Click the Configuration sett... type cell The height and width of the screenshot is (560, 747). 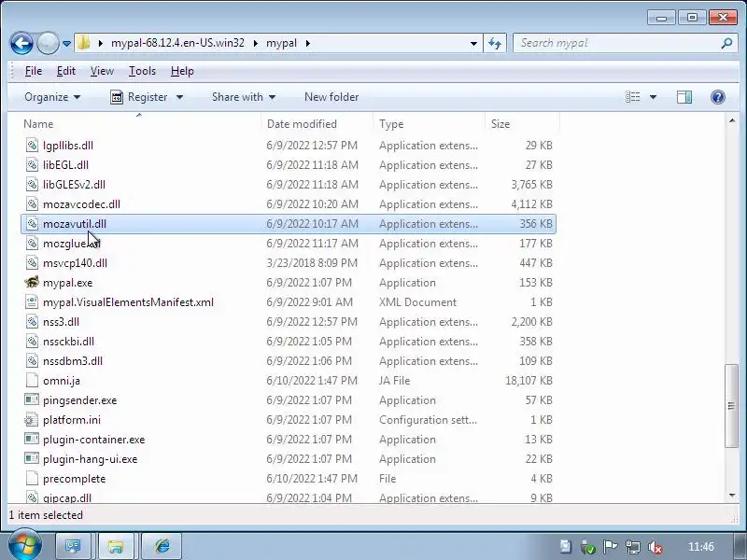pyautogui.click(x=428, y=419)
